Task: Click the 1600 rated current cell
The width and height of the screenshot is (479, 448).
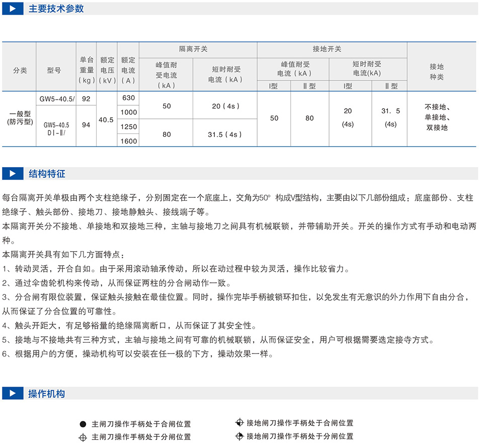Action: pos(128,141)
